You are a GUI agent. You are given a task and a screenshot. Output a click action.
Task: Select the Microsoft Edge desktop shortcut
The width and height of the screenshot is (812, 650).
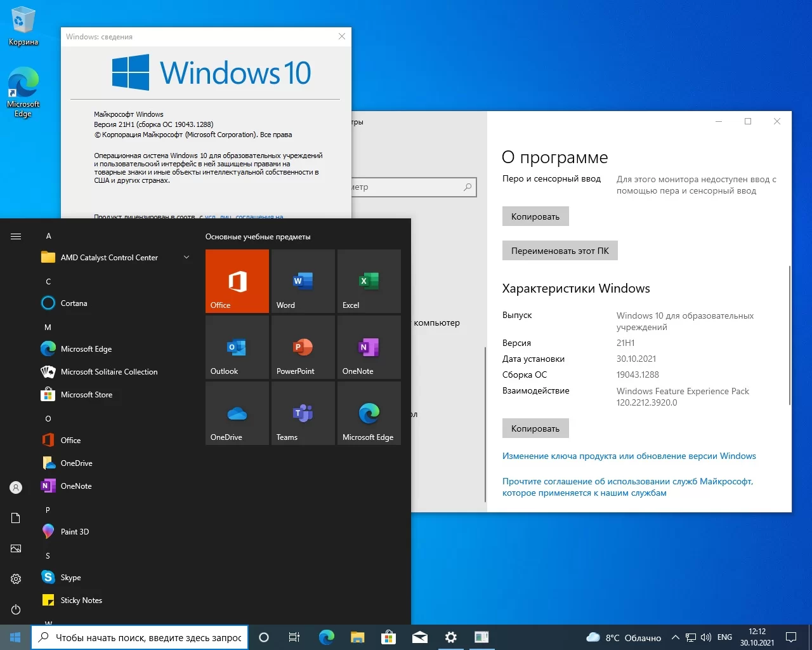click(x=23, y=93)
